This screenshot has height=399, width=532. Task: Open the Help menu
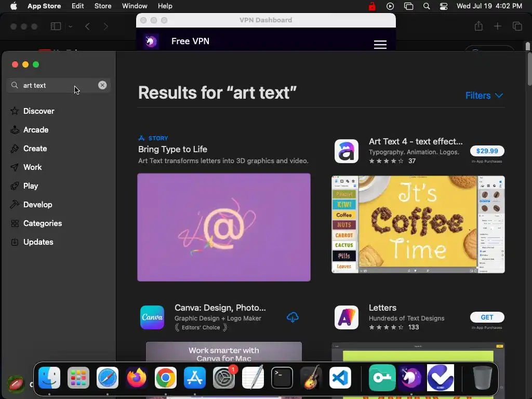coord(165,6)
